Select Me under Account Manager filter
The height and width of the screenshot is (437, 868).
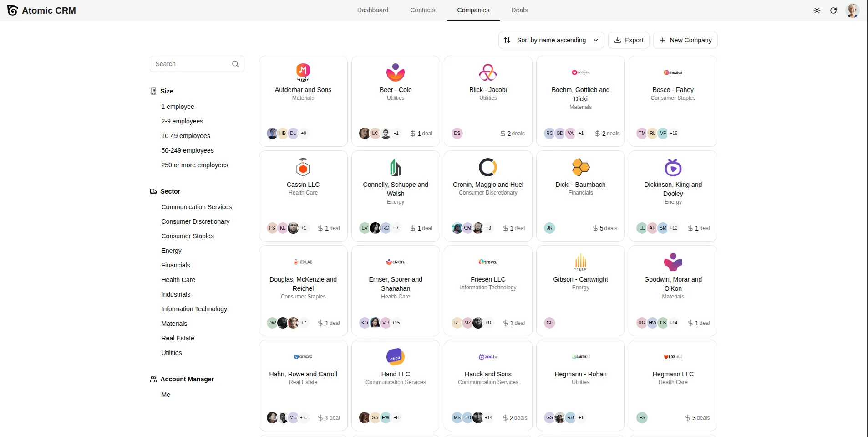coord(166,394)
